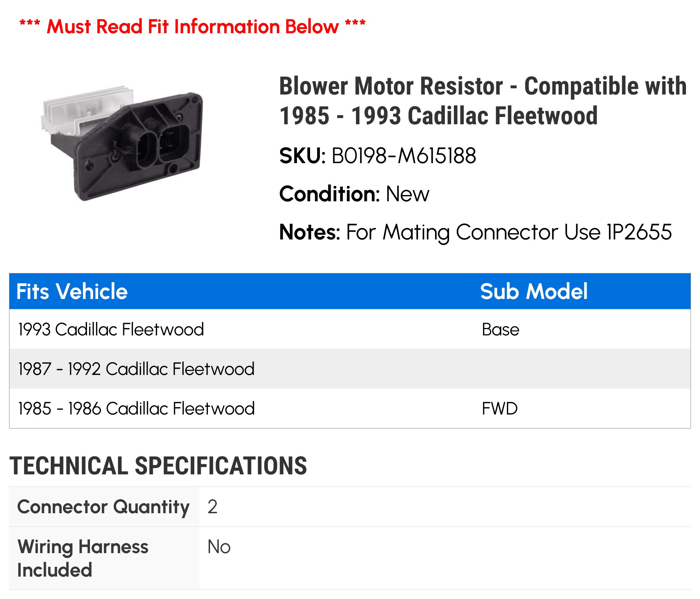Click the red Must Read Fit Information notice
The height and width of the screenshot is (599, 700).
[x=192, y=26]
